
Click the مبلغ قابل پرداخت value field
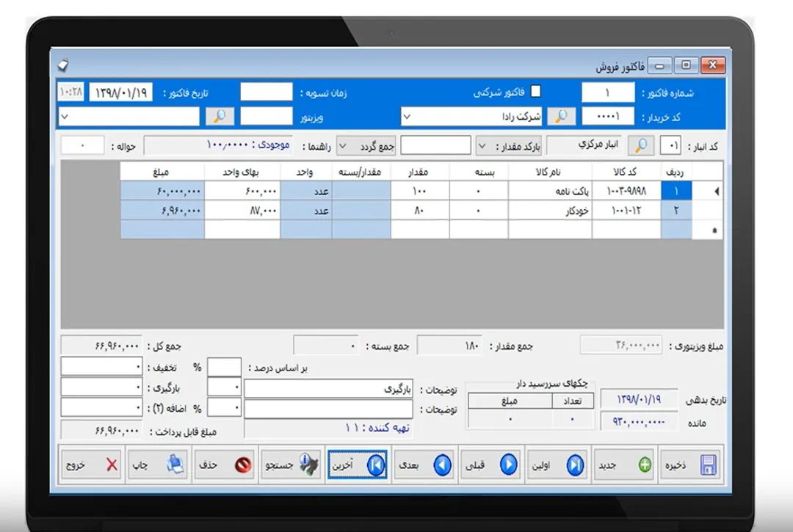point(101,431)
